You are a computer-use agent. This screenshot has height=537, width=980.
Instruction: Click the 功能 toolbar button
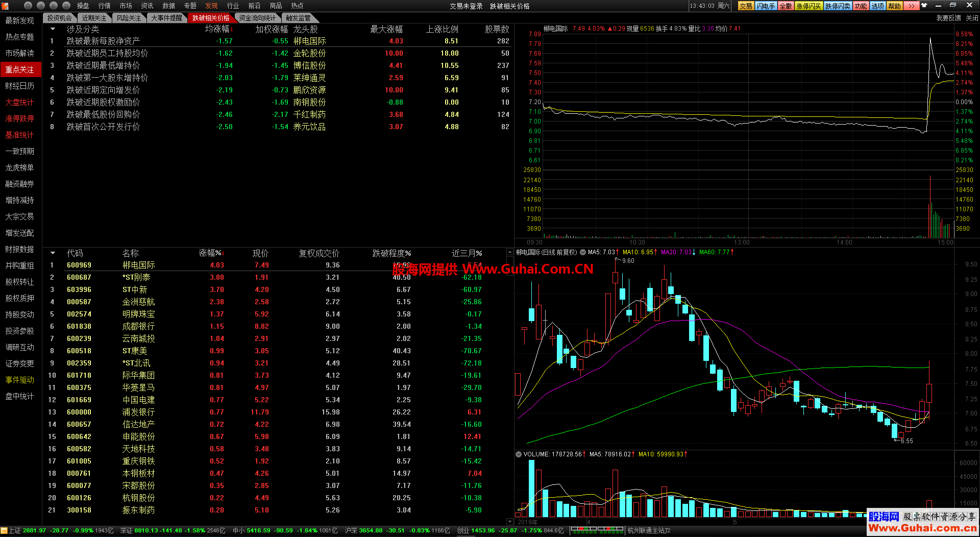(x=861, y=6)
